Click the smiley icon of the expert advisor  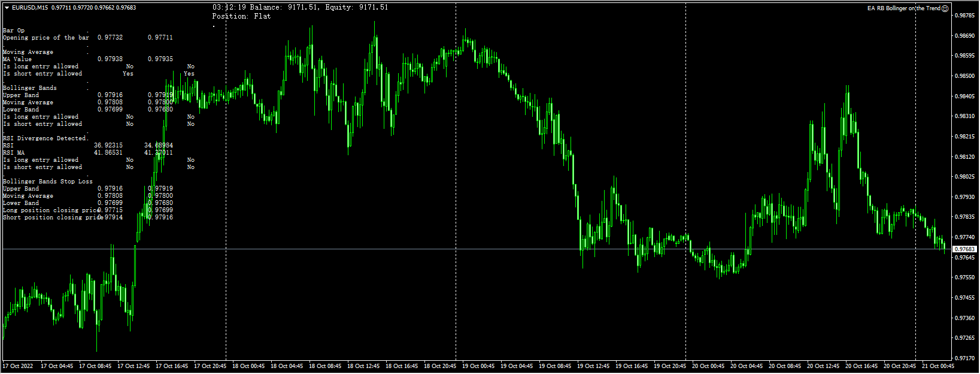tap(945, 8)
